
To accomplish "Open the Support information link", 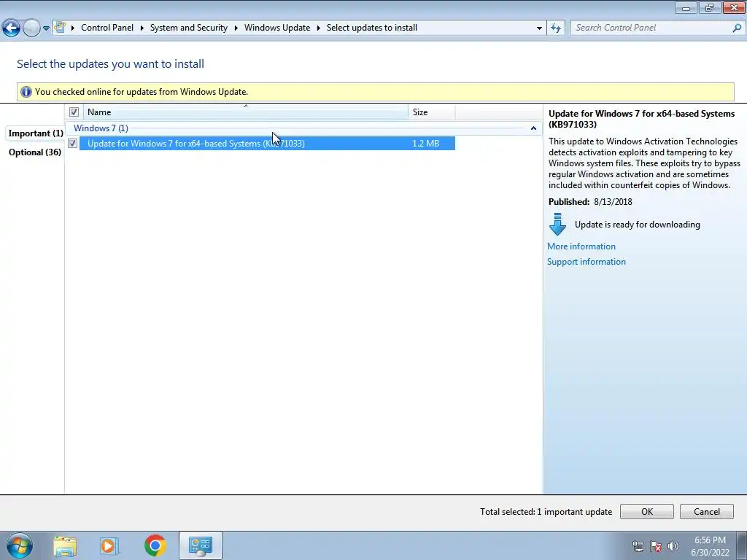I will (586, 262).
